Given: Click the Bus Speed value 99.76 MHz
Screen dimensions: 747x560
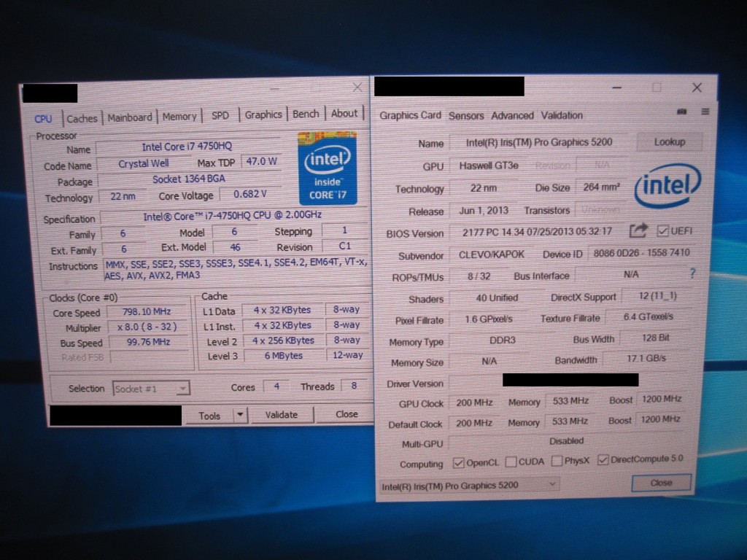Looking at the screenshot, I should click(x=148, y=342).
